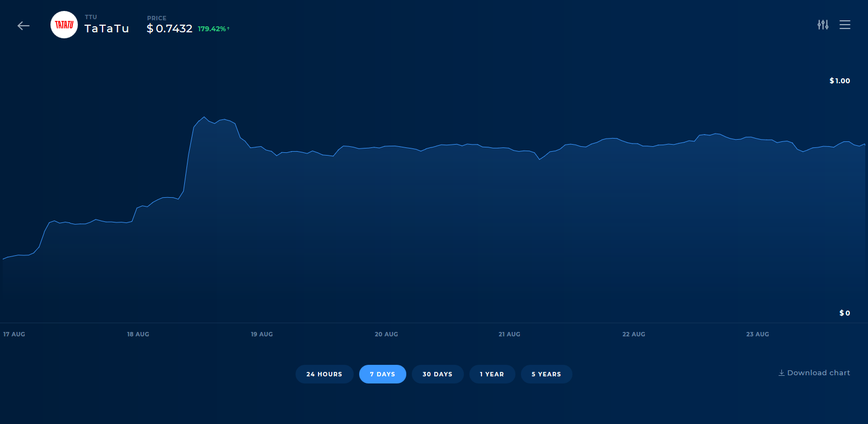This screenshot has width=868, height=424.
Task: Click the TaTaTu coin name
Action: (107, 28)
